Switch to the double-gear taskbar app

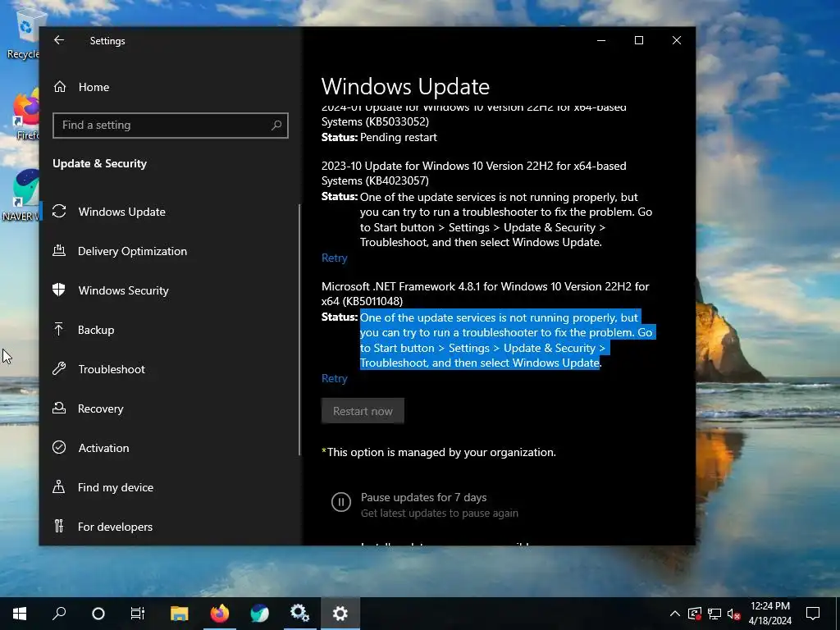click(299, 614)
